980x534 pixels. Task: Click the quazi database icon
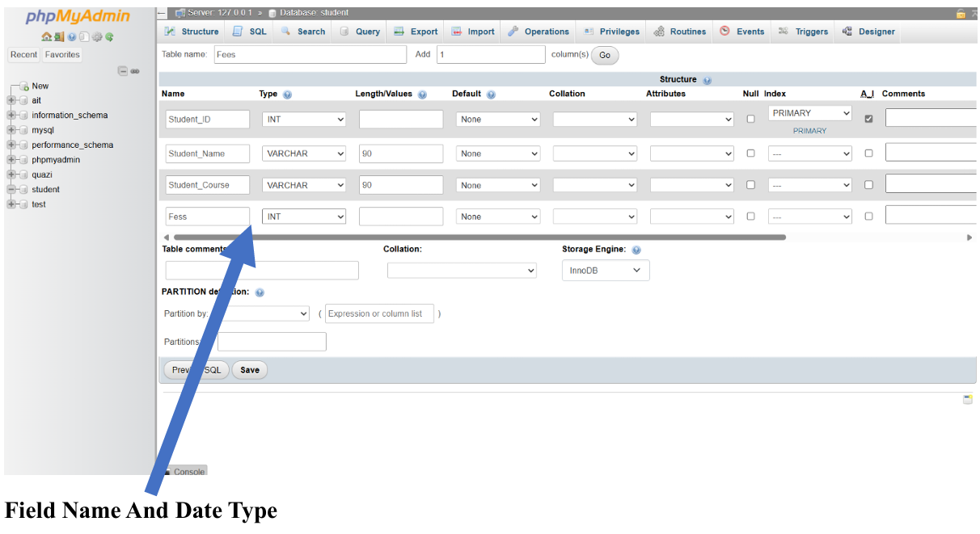pyautogui.click(x=23, y=174)
